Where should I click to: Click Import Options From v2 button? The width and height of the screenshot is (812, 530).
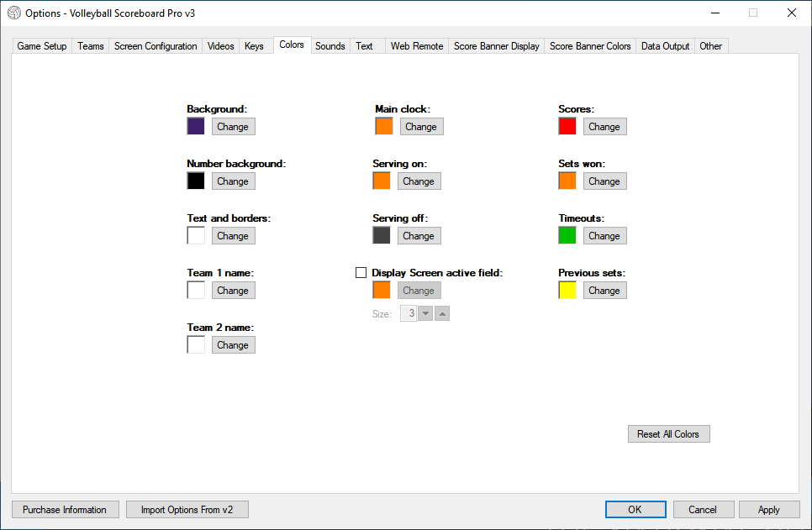coord(187,509)
